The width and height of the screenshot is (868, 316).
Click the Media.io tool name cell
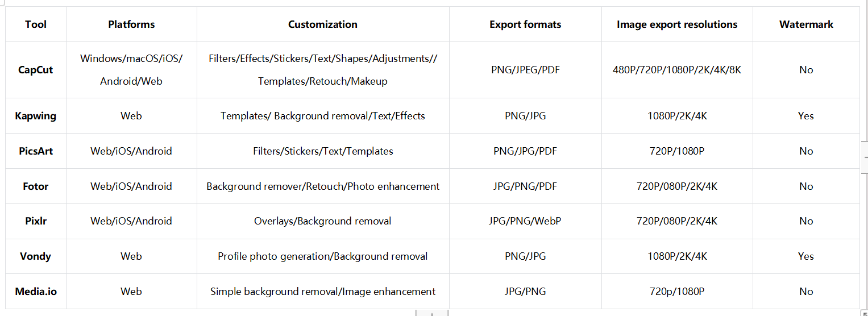(x=36, y=292)
